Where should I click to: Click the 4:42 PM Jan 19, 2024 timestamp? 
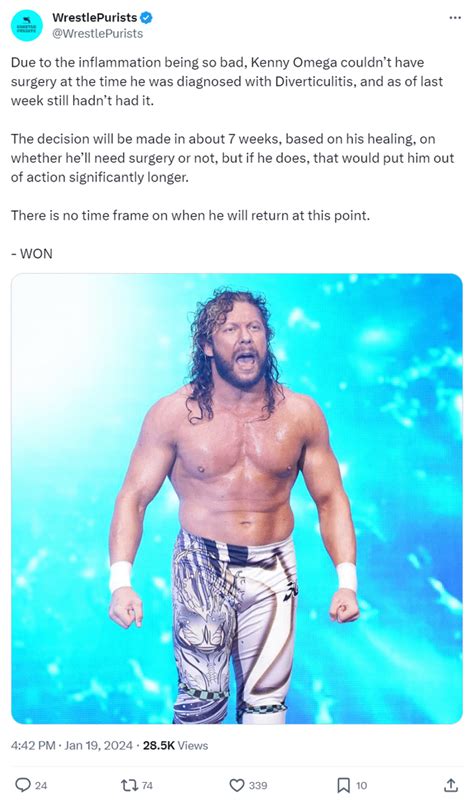[x=72, y=745]
